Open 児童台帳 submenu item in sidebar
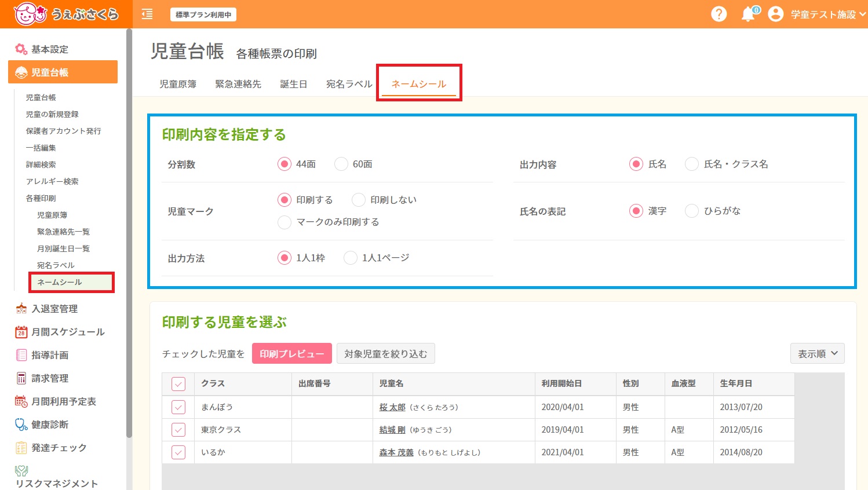The image size is (868, 490). (41, 97)
